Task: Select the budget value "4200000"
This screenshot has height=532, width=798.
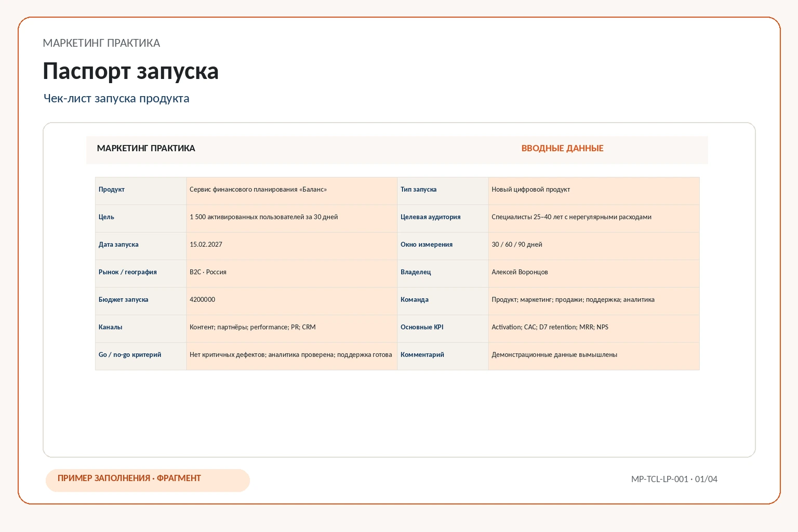Action: pos(292,301)
